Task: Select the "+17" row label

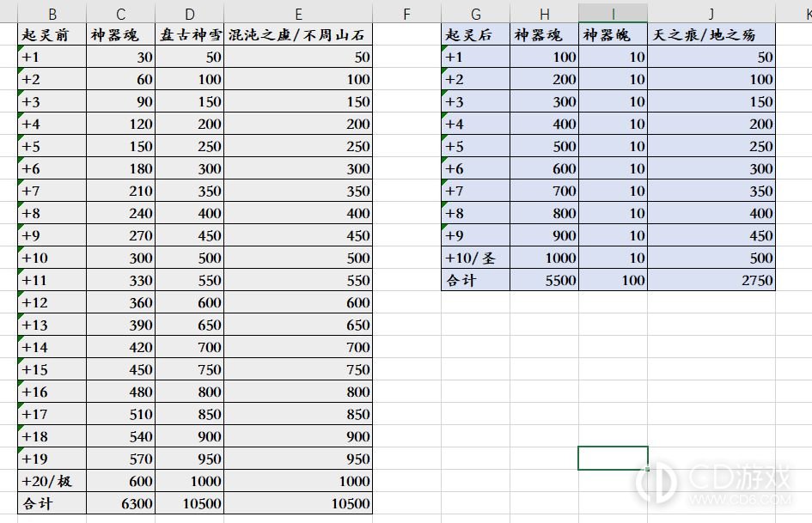Action: tap(52, 414)
